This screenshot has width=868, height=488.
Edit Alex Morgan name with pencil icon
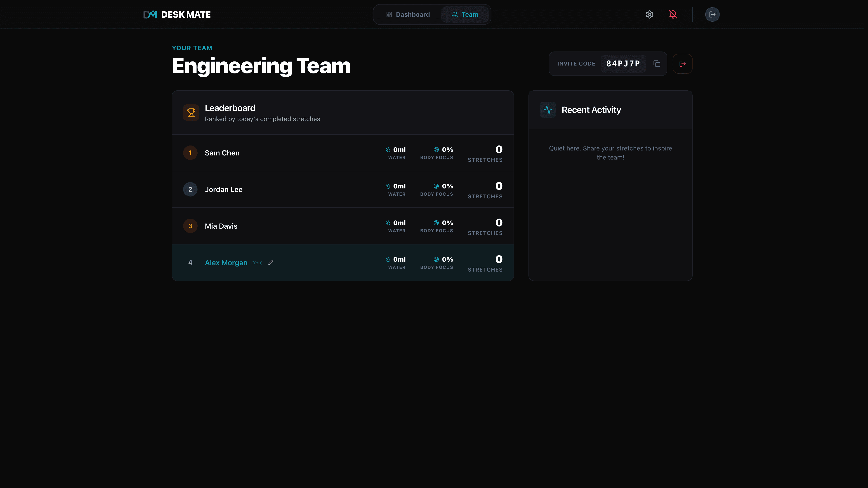271,263
